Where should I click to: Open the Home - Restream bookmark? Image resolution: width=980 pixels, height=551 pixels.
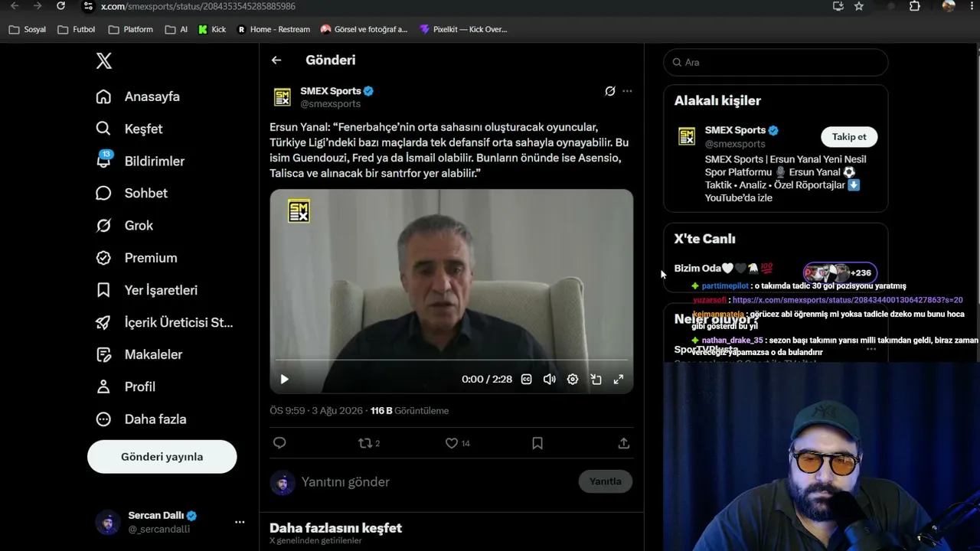coord(273,30)
